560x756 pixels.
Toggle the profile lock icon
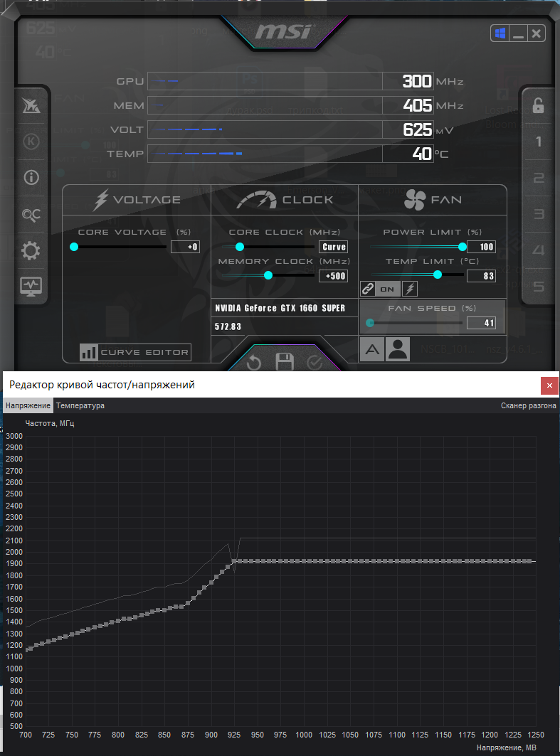(538, 105)
